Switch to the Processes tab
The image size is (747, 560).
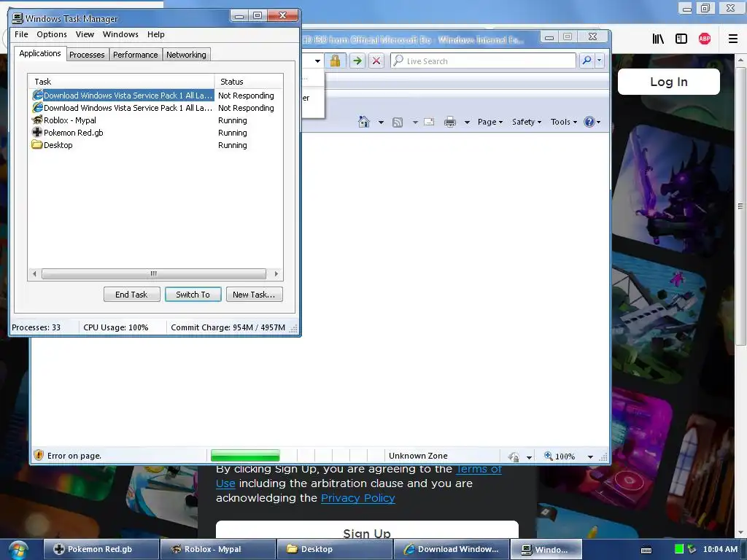(87, 55)
